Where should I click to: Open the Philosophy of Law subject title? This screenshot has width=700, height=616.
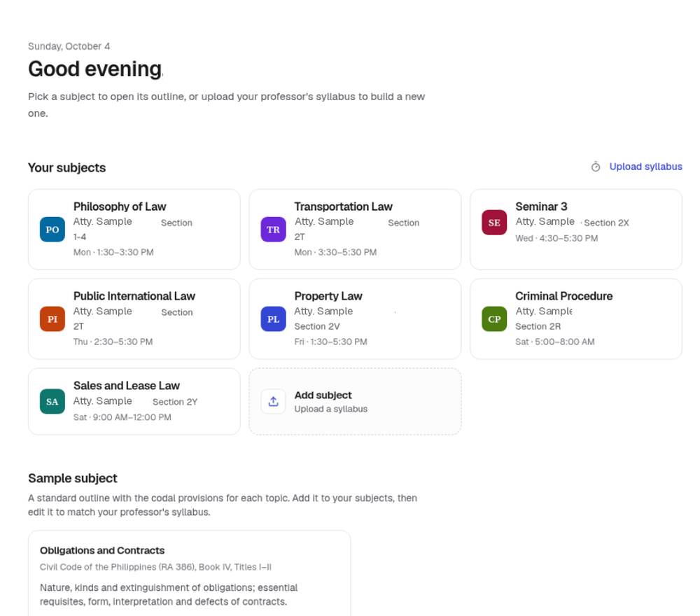coord(120,206)
